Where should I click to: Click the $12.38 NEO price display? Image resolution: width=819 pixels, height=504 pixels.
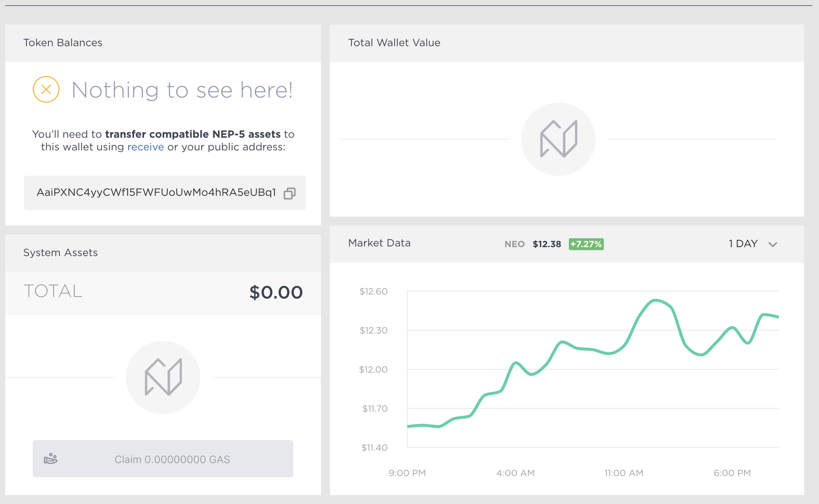tap(546, 244)
